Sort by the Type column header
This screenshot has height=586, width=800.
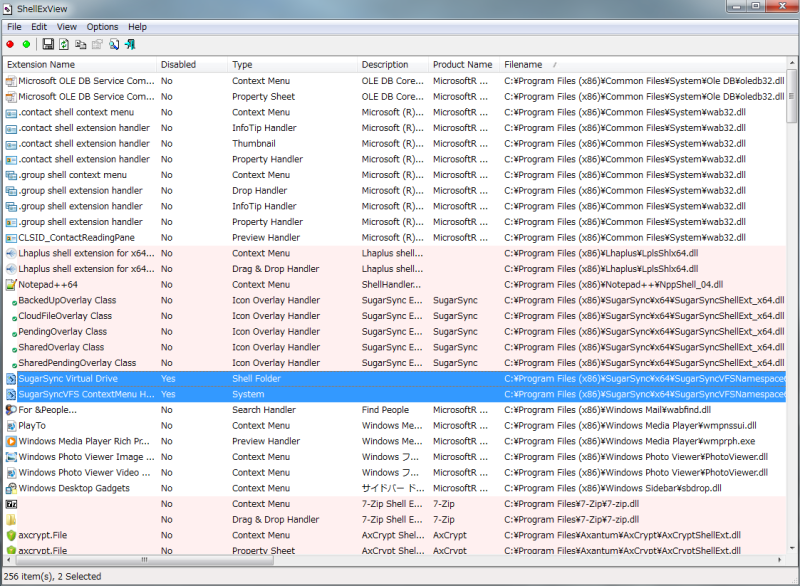(293, 65)
